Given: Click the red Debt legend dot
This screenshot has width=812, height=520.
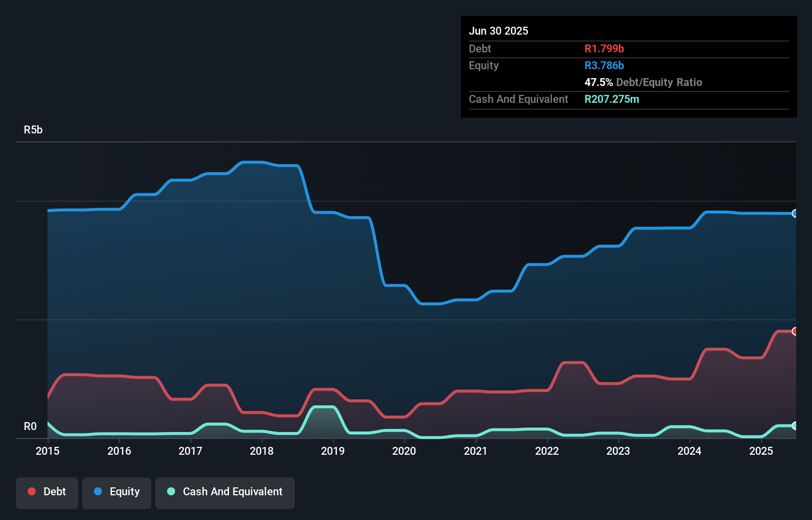Looking at the screenshot, I should tap(31, 491).
